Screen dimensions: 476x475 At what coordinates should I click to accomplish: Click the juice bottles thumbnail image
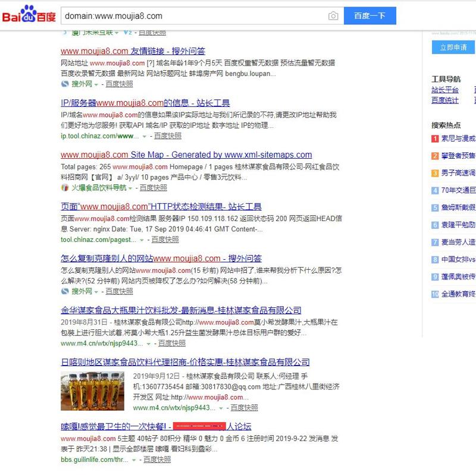[x=93, y=391]
